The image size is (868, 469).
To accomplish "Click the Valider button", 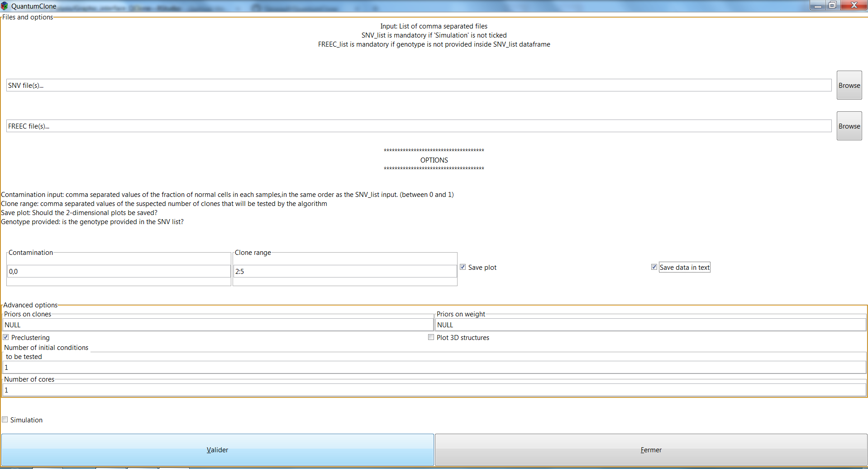I will [x=217, y=450].
